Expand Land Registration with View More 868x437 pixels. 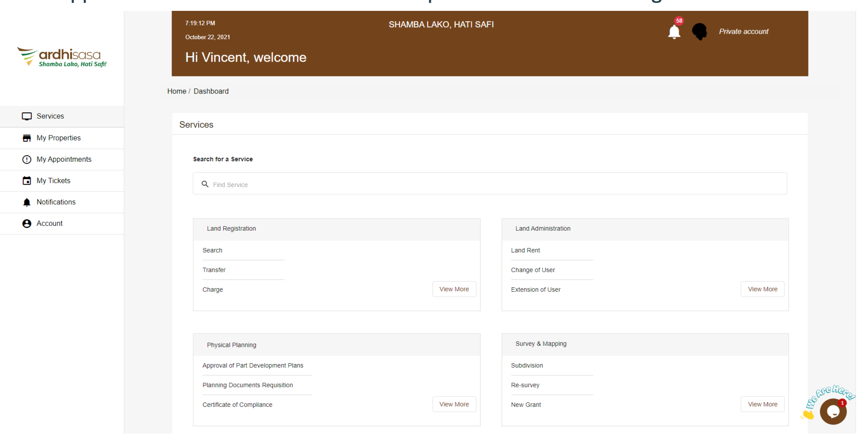[454, 289]
